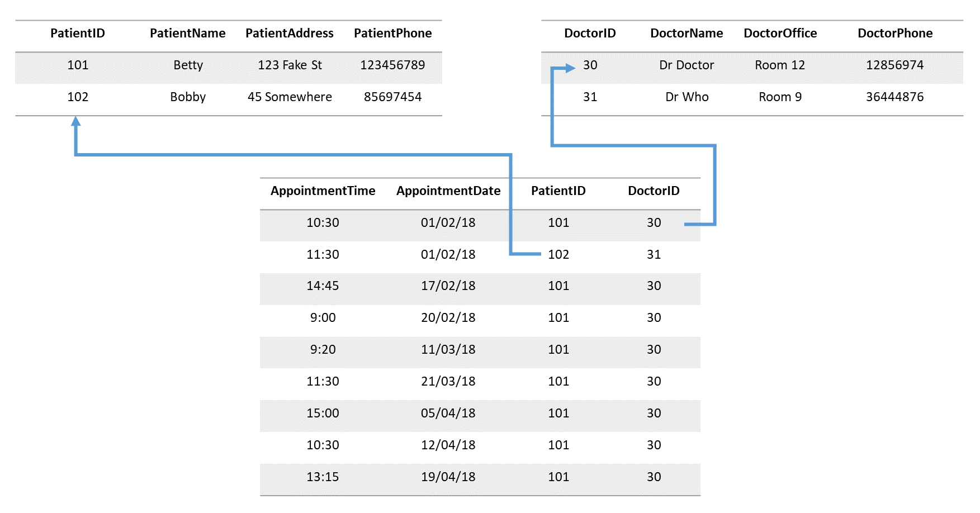
Task: Click time 11:30 in the 21/03/18 row
Action: point(323,382)
